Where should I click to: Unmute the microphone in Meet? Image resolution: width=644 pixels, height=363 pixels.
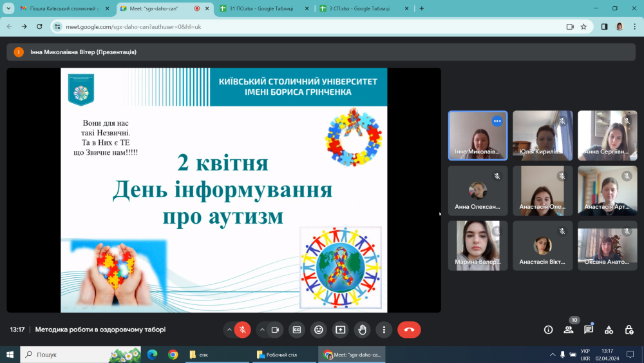pos(242,329)
